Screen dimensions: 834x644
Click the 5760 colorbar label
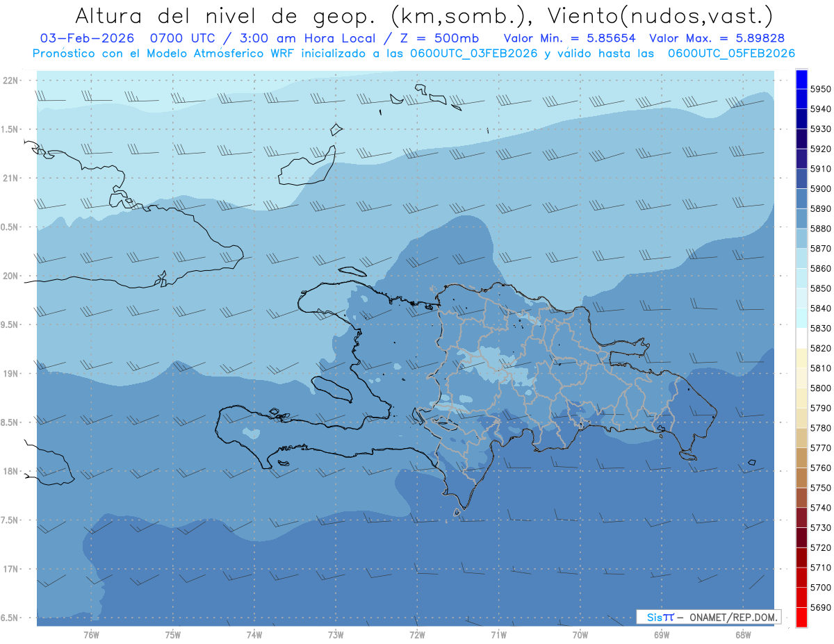821,468
